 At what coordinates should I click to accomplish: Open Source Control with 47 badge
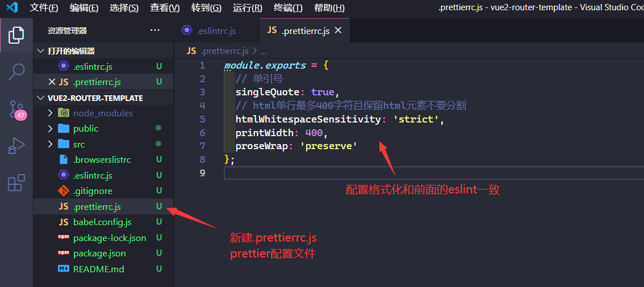[x=16, y=109]
